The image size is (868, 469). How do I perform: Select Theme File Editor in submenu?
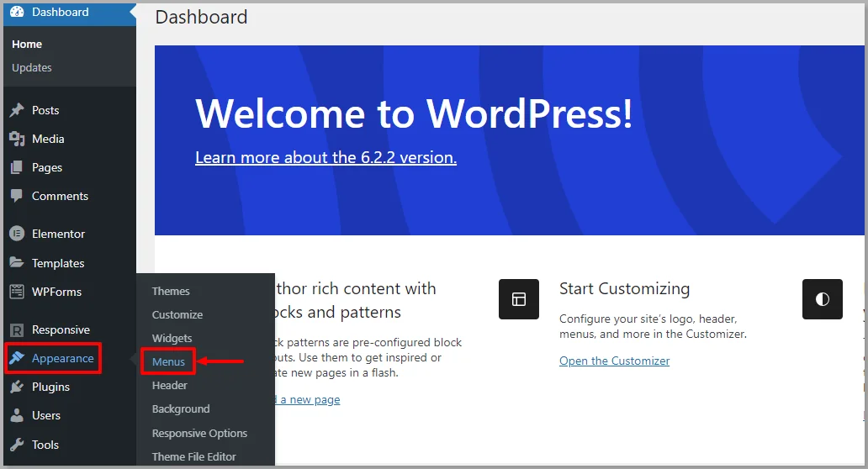pos(193,457)
